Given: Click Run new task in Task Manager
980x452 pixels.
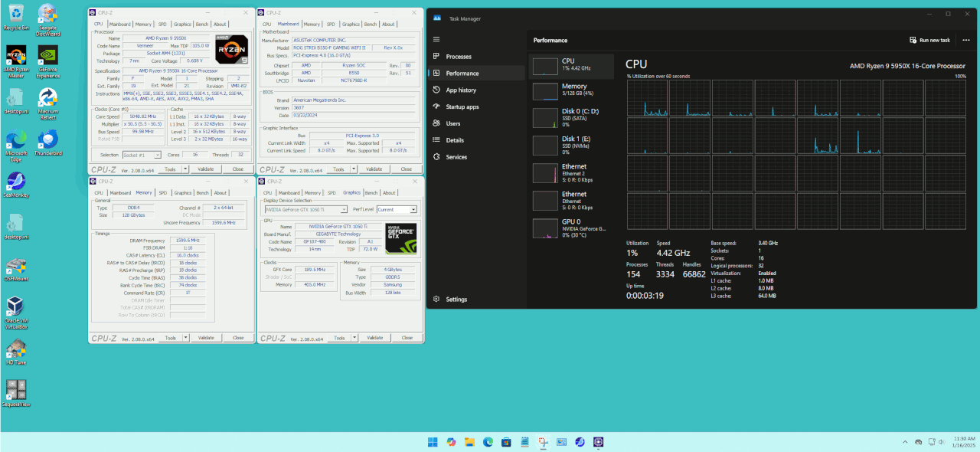Looking at the screenshot, I should coord(929,40).
